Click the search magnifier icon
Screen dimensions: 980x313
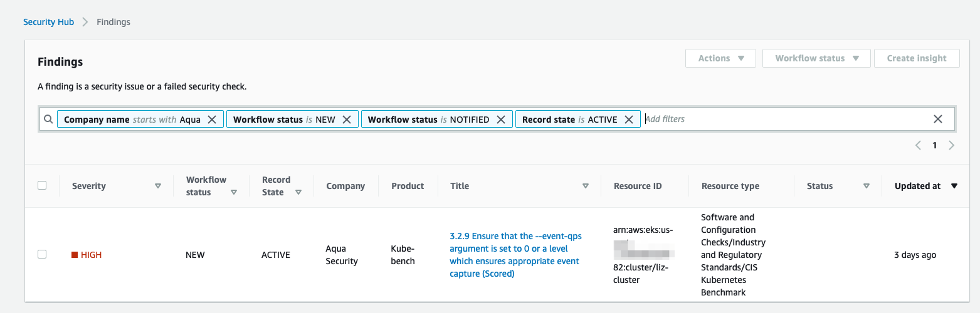[48, 119]
